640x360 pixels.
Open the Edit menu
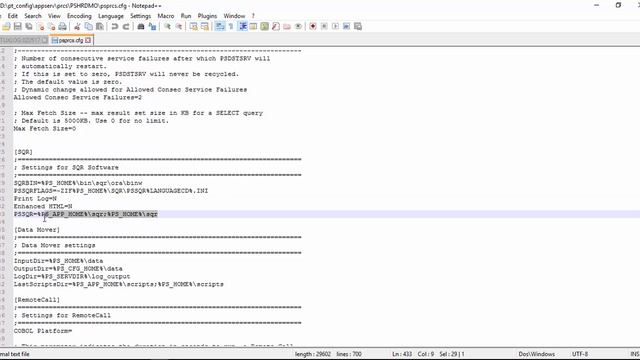click(13, 16)
